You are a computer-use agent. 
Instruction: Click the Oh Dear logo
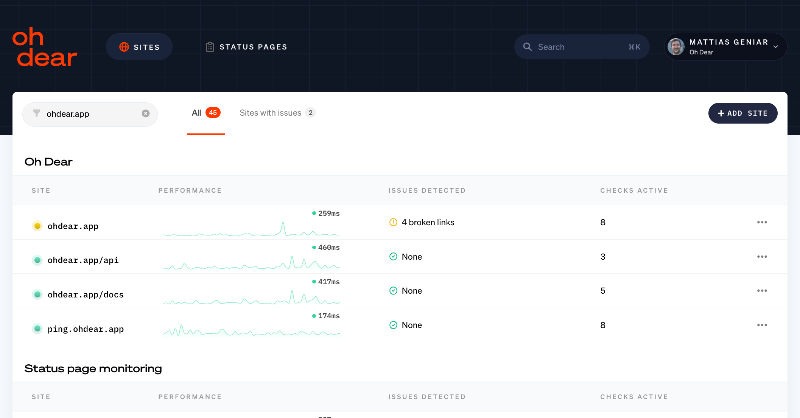[44, 47]
